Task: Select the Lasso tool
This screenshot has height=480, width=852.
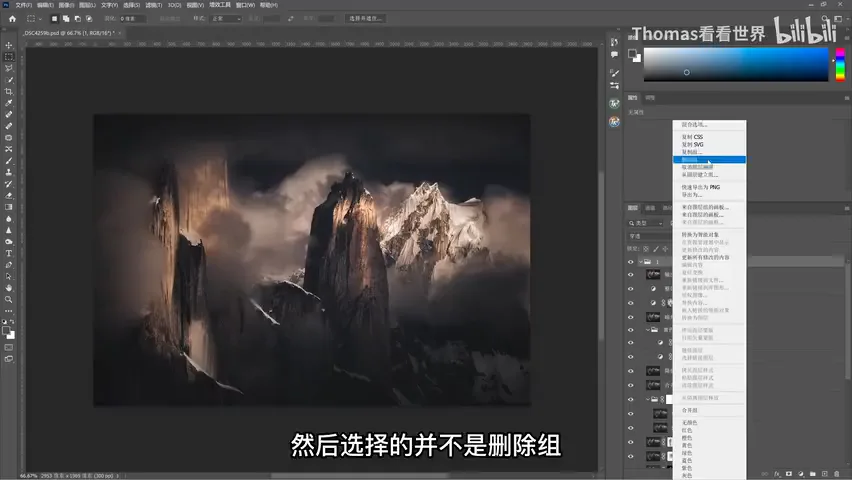Action: pyautogui.click(x=9, y=68)
